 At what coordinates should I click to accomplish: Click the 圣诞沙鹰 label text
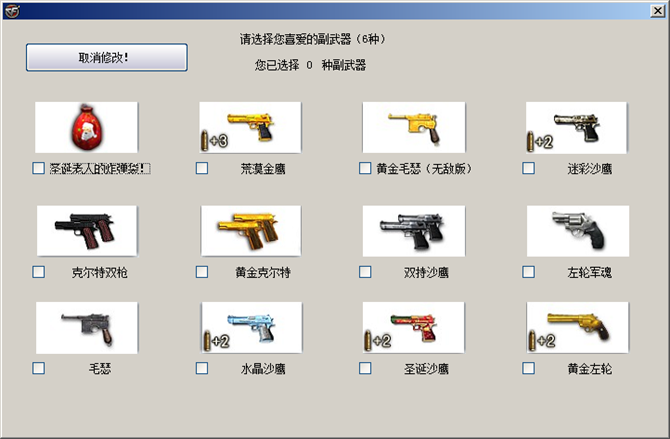click(x=426, y=369)
